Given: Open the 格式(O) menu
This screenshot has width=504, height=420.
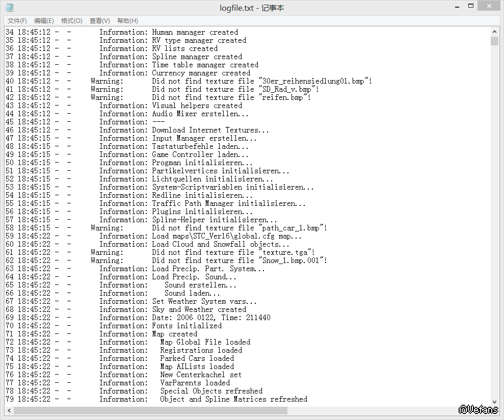Looking at the screenshot, I should coord(71,21).
